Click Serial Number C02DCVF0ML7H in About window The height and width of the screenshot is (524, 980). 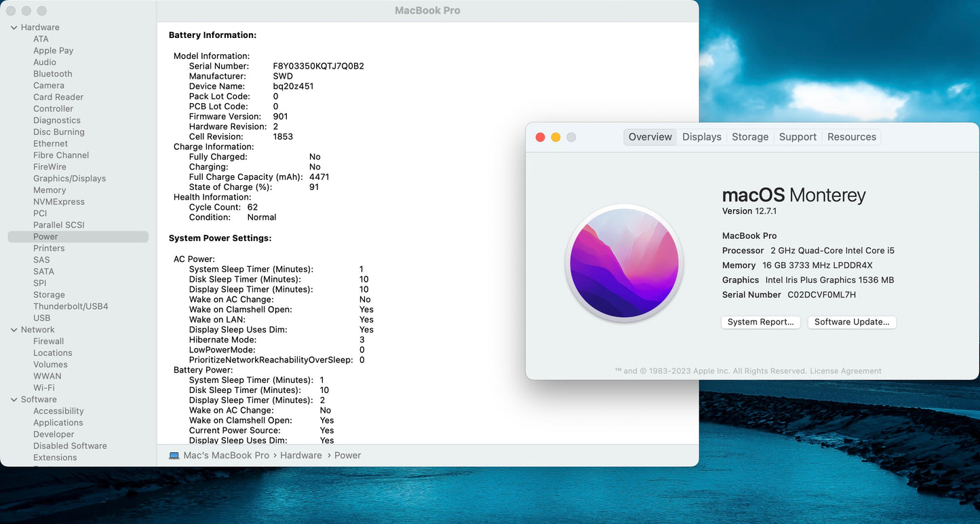click(x=822, y=295)
